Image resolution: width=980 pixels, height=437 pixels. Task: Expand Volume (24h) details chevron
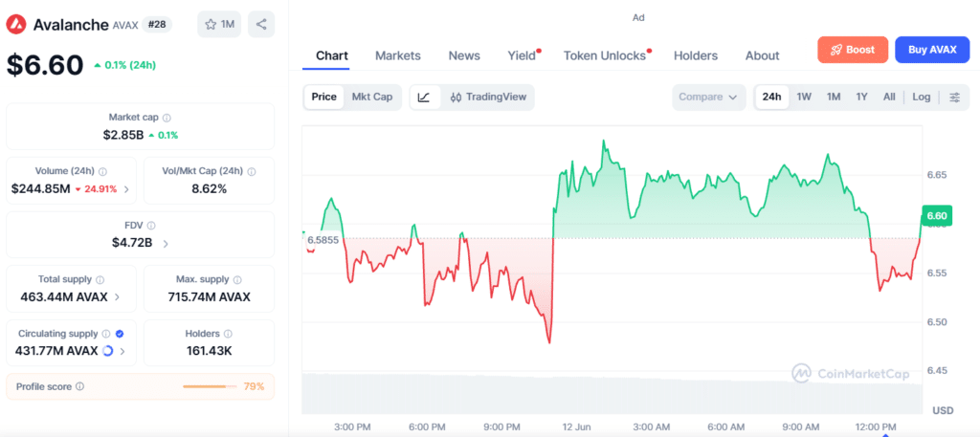point(127,189)
